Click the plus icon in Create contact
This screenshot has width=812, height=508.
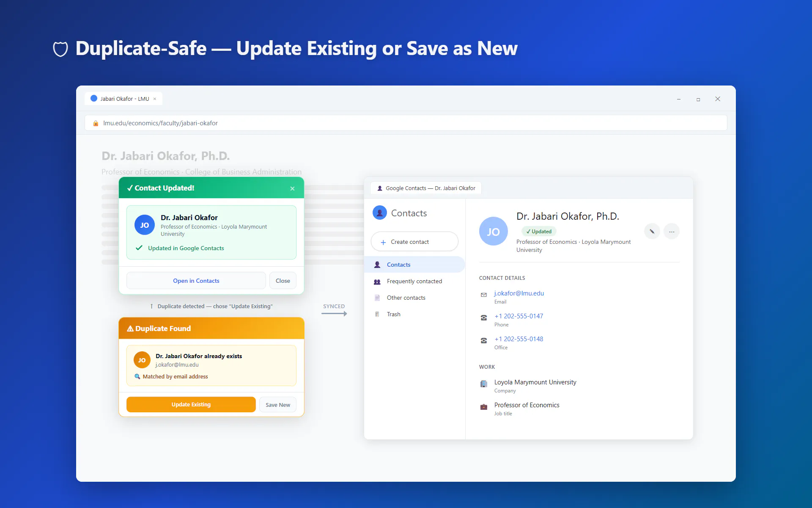point(383,242)
